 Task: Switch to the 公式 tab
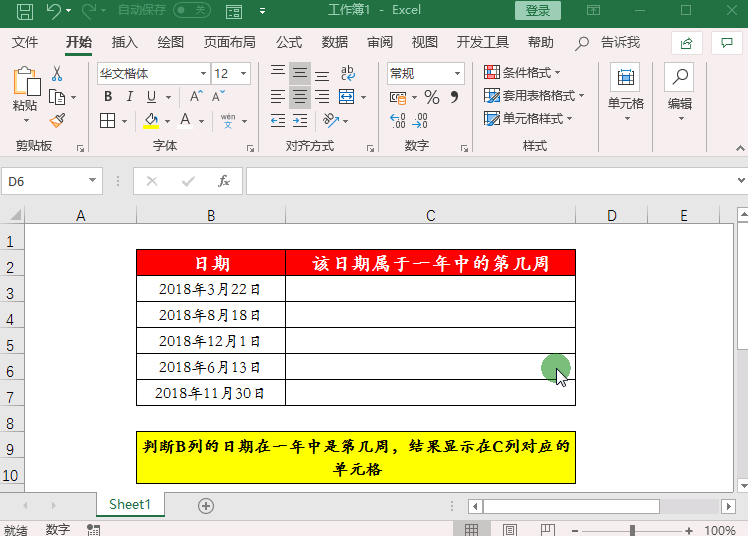coord(289,42)
